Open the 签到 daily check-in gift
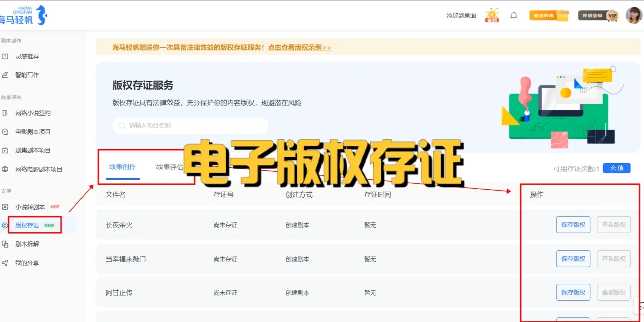The width and height of the screenshot is (644, 322). tap(492, 14)
